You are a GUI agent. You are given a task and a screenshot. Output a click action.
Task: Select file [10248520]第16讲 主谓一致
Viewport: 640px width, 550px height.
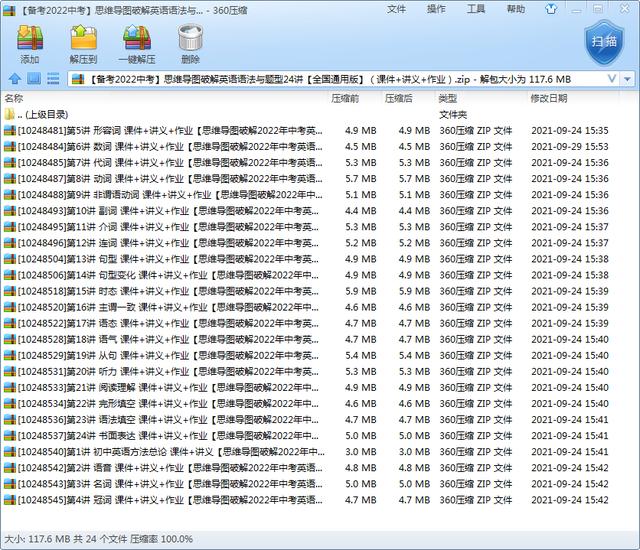pyautogui.click(x=168, y=307)
